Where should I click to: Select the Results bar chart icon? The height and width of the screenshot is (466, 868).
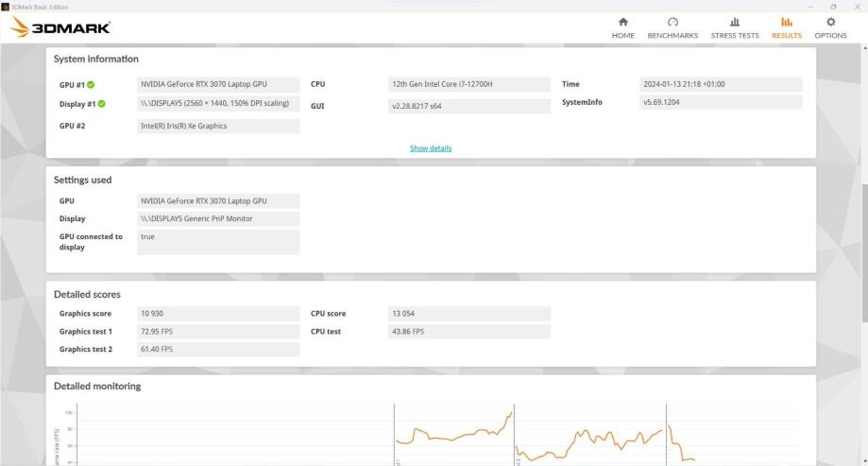pyautogui.click(x=787, y=22)
